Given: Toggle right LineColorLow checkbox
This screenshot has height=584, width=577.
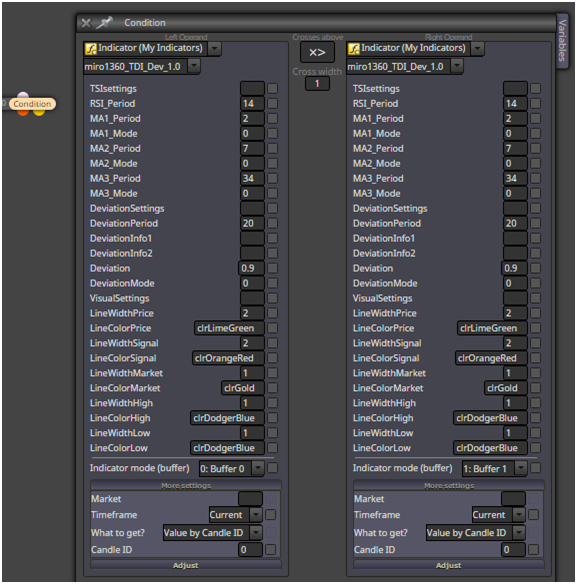Looking at the screenshot, I should click(x=535, y=448).
